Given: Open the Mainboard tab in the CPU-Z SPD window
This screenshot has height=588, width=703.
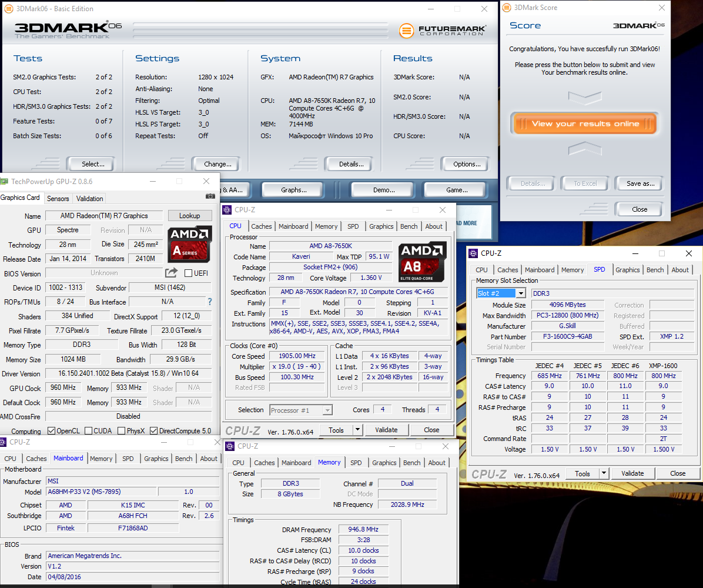Looking at the screenshot, I should [x=540, y=270].
